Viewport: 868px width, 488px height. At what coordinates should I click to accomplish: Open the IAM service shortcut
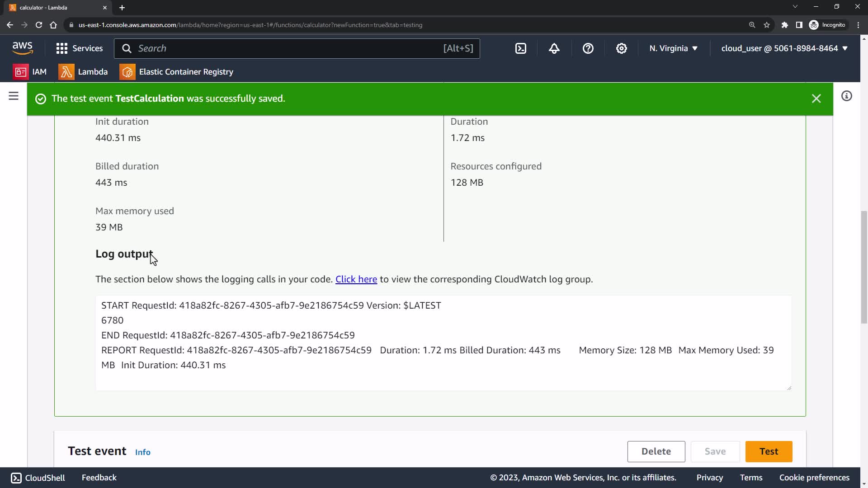30,72
